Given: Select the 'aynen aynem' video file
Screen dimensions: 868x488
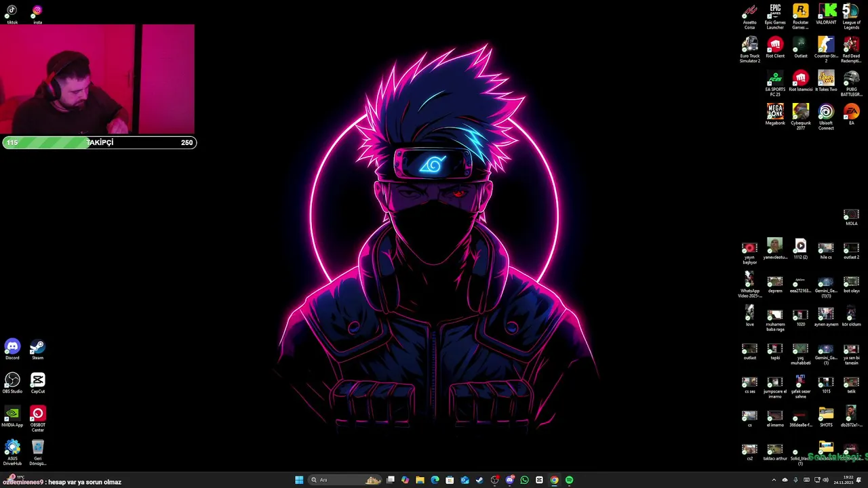Looking at the screenshot, I should click(x=826, y=317).
